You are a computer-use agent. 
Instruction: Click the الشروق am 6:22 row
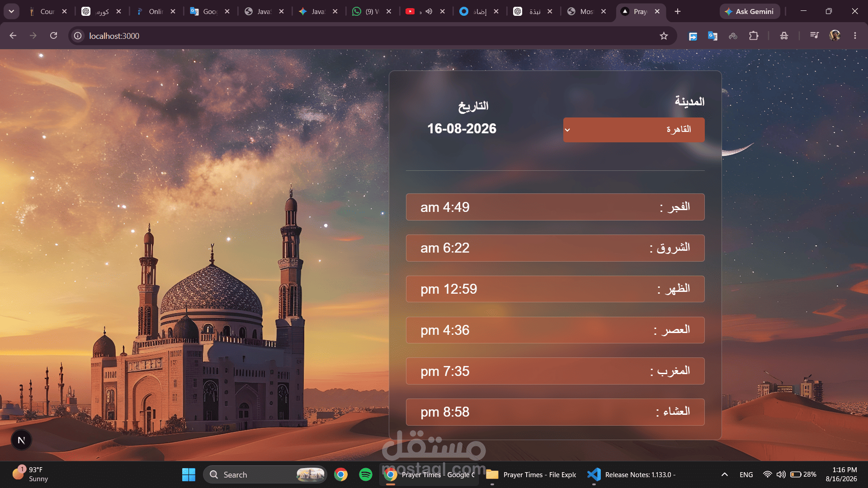[555, 248]
